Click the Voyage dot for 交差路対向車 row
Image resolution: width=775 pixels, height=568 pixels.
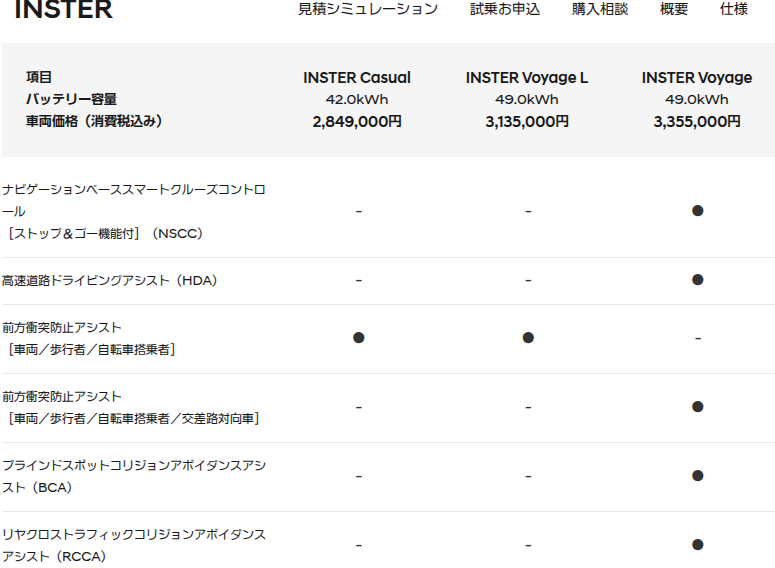point(697,407)
